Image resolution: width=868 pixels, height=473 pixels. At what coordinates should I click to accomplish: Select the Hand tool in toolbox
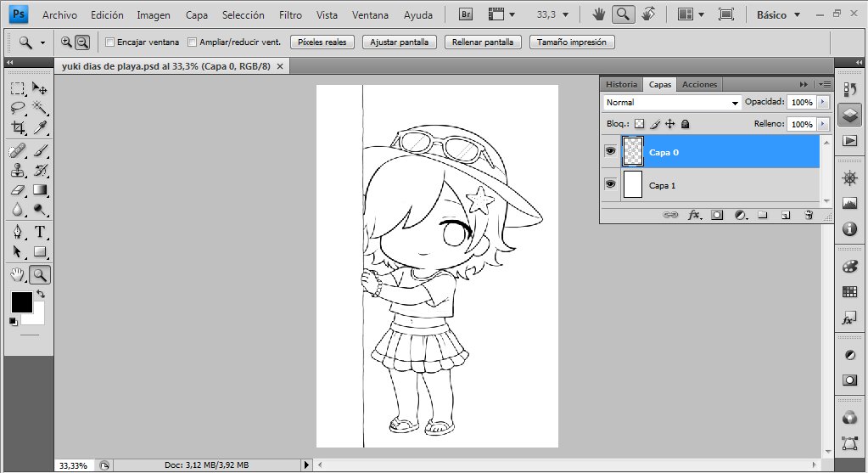point(18,274)
